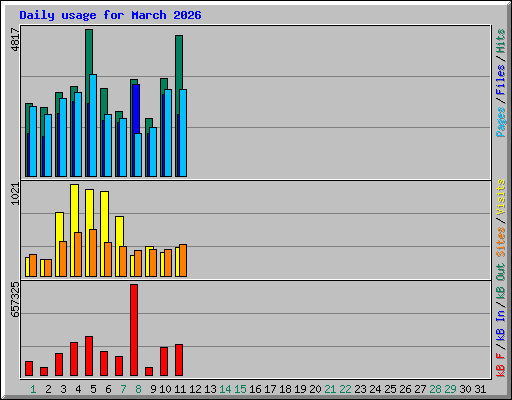Image resolution: width=512 pixels, height=400 pixels.
Task: Click the tallest red kB bar for day 8
Action: click(134, 330)
